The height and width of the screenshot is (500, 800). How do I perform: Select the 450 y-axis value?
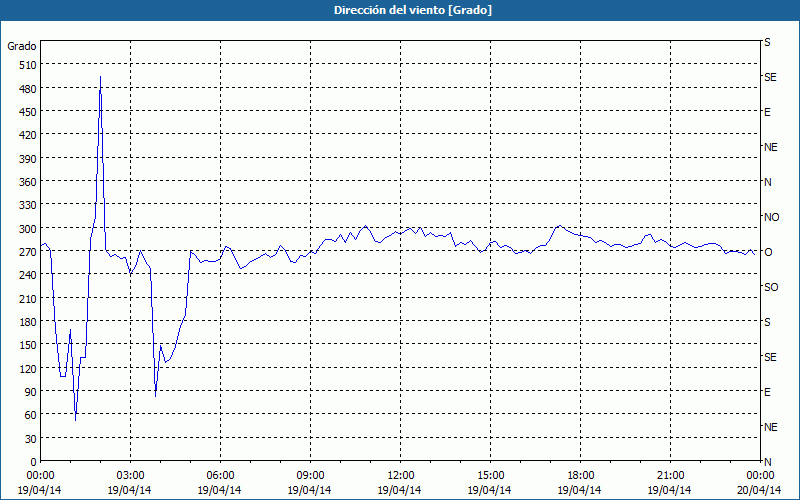point(28,112)
